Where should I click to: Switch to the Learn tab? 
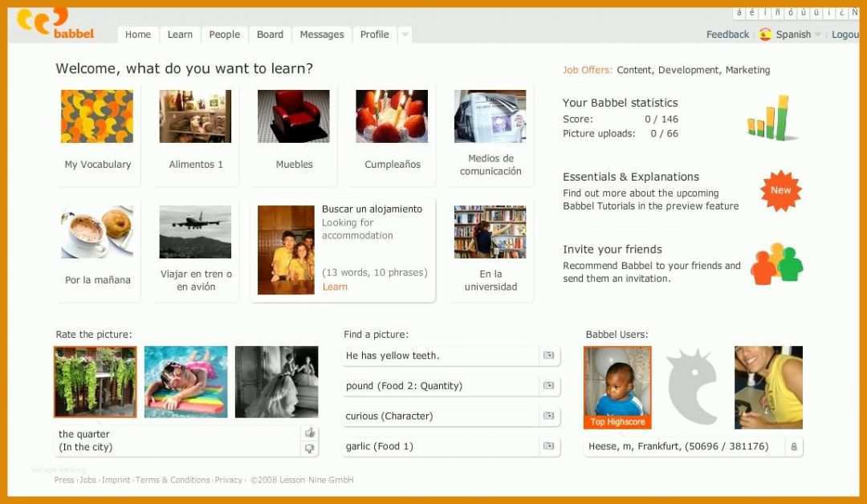click(180, 35)
